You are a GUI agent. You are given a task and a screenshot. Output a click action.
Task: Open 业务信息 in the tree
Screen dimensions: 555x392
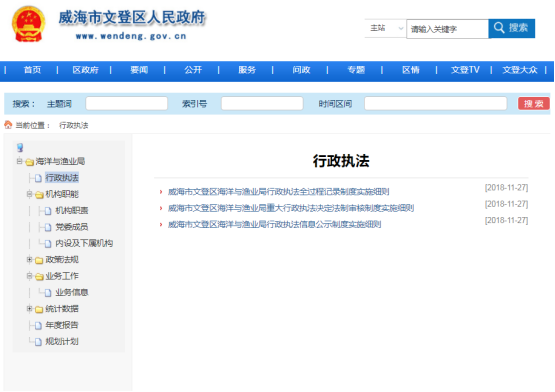(72, 292)
